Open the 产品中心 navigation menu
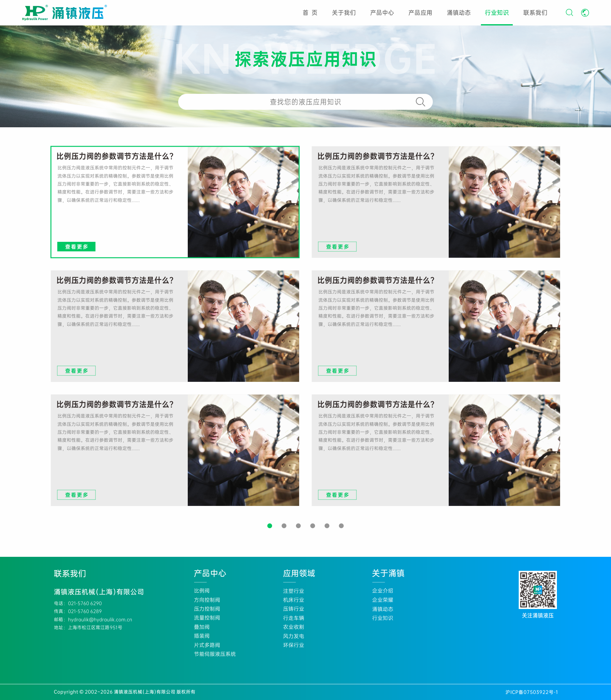 point(382,13)
